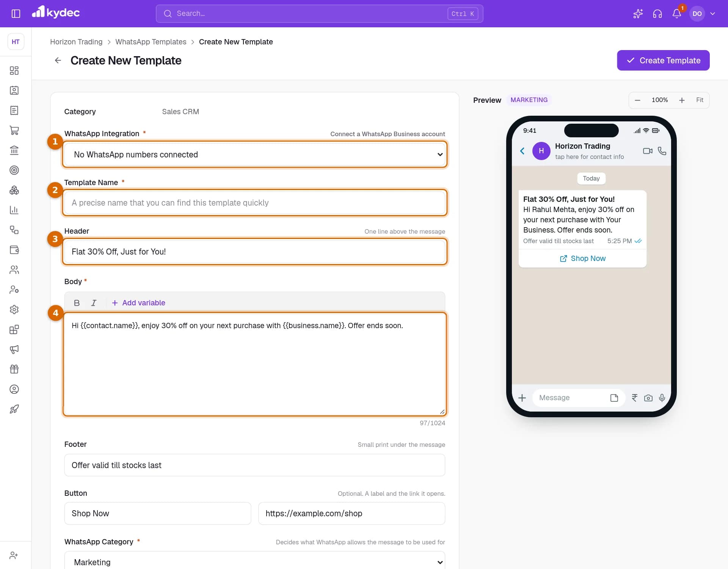Click Shop Now in the phone preview

[582, 258]
